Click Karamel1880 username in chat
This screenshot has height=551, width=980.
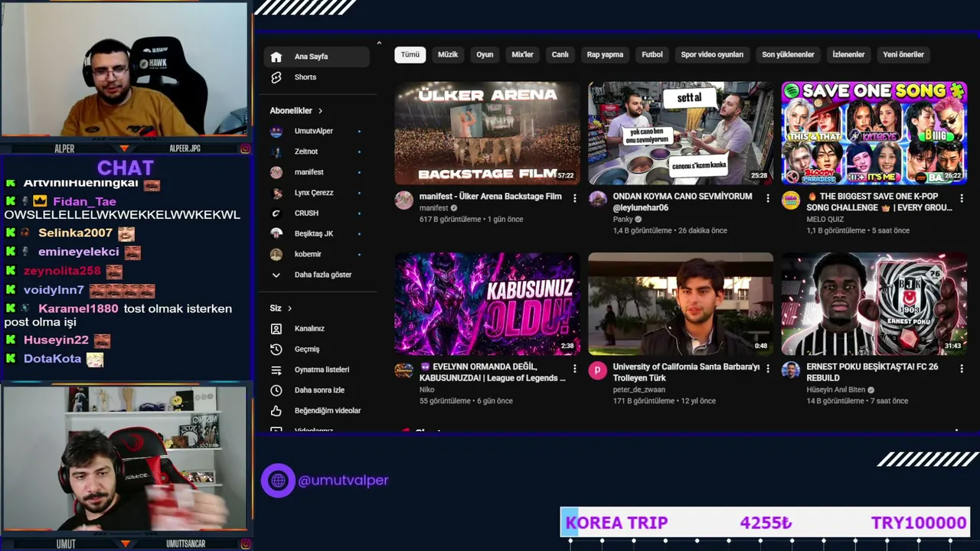[x=78, y=308]
